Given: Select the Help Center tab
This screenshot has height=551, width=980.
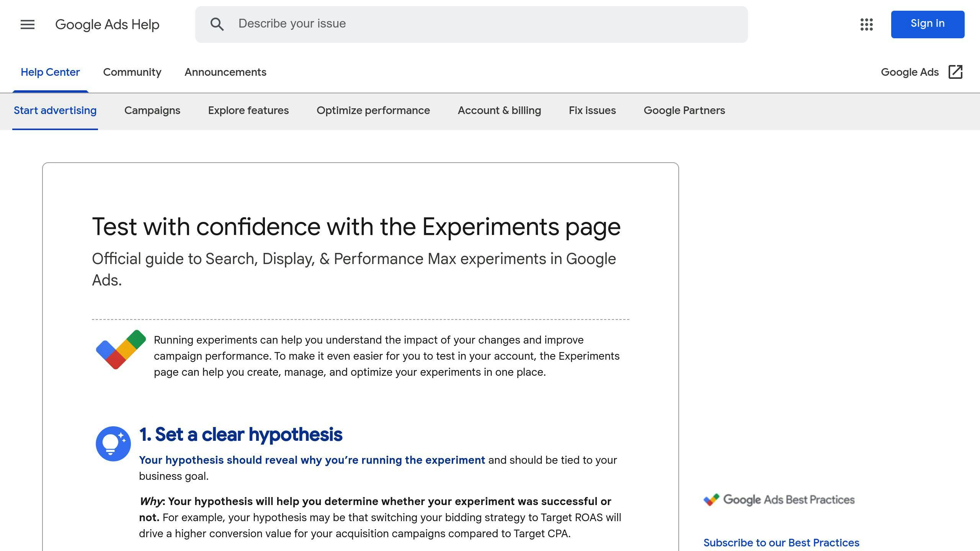Looking at the screenshot, I should pos(50,72).
